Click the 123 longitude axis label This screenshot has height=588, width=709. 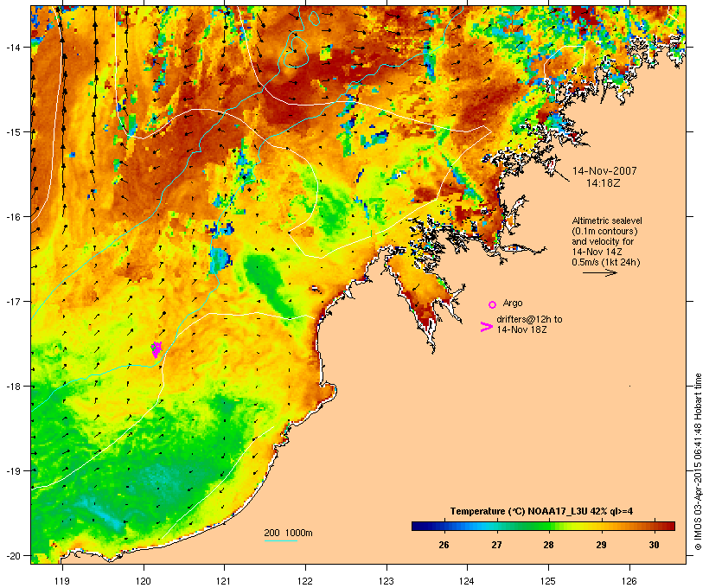click(386, 581)
